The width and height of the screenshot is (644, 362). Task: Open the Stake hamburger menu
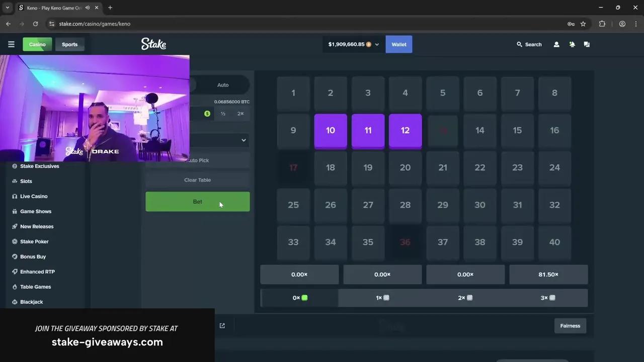(11, 44)
